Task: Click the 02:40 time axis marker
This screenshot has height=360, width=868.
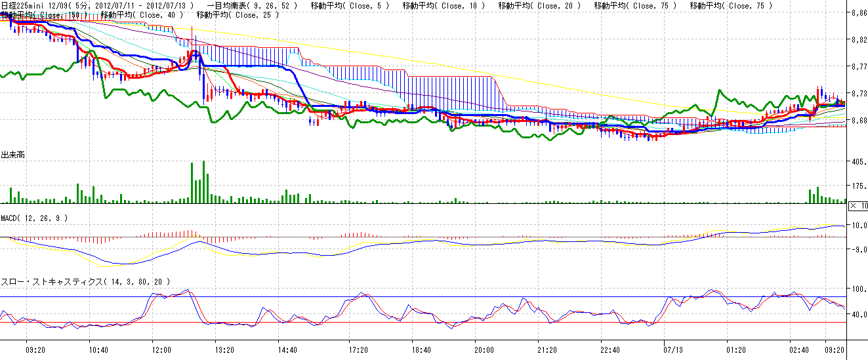Action: tap(799, 350)
